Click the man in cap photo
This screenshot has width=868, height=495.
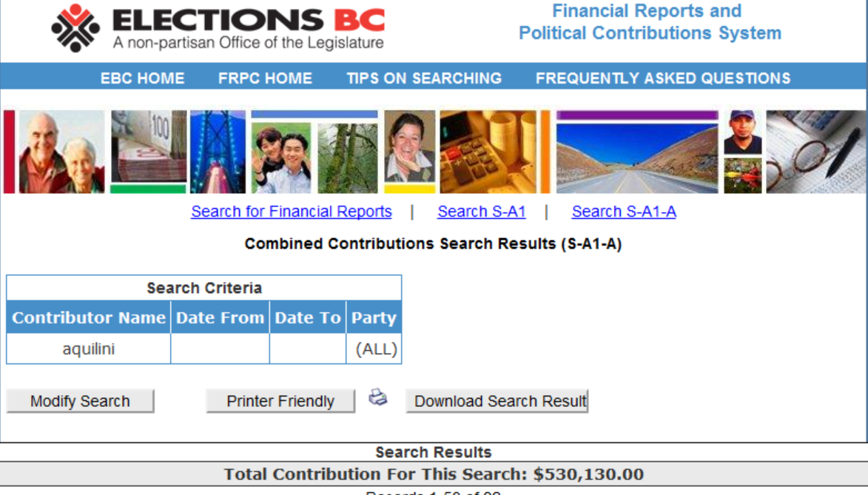(x=743, y=132)
